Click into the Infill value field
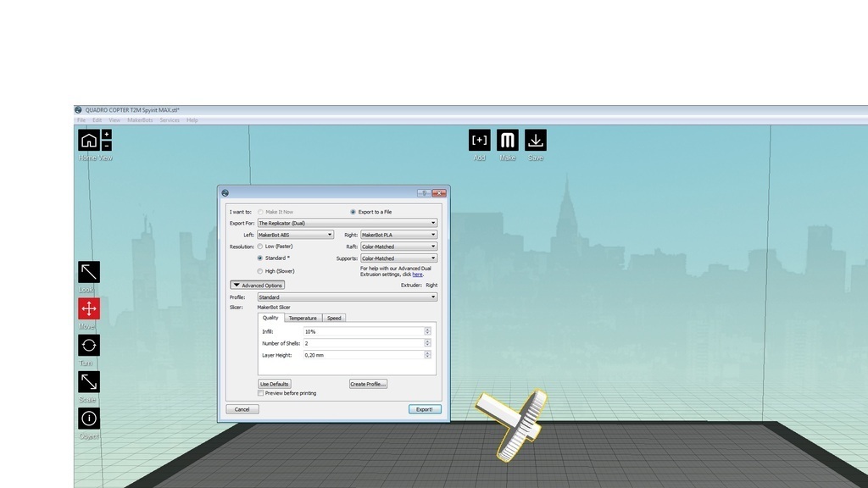Image resolution: width=868 pixels, height=488 pixels. click(364, 331)
